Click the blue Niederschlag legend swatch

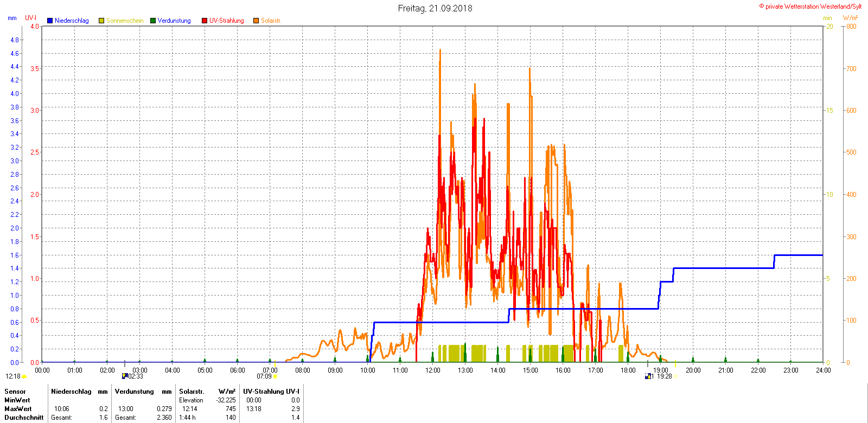pyautogui.click(x=50, y=21)
